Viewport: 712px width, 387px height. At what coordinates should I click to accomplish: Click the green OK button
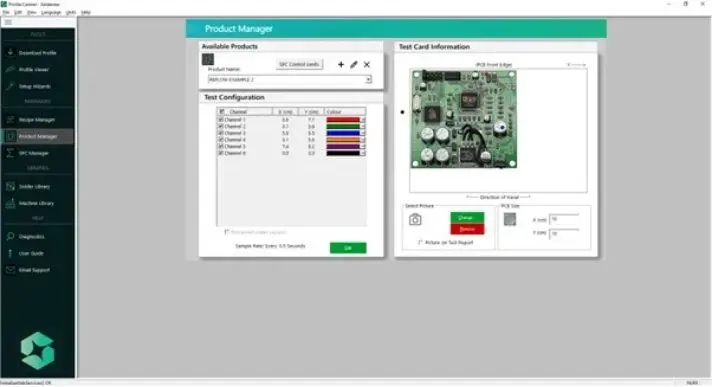(348, 248)
